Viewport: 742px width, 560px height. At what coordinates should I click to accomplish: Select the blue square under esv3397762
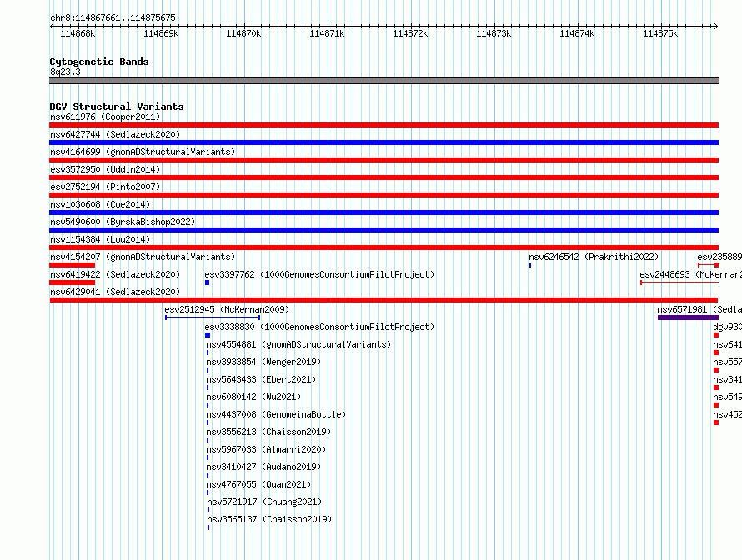coord(208,282)
